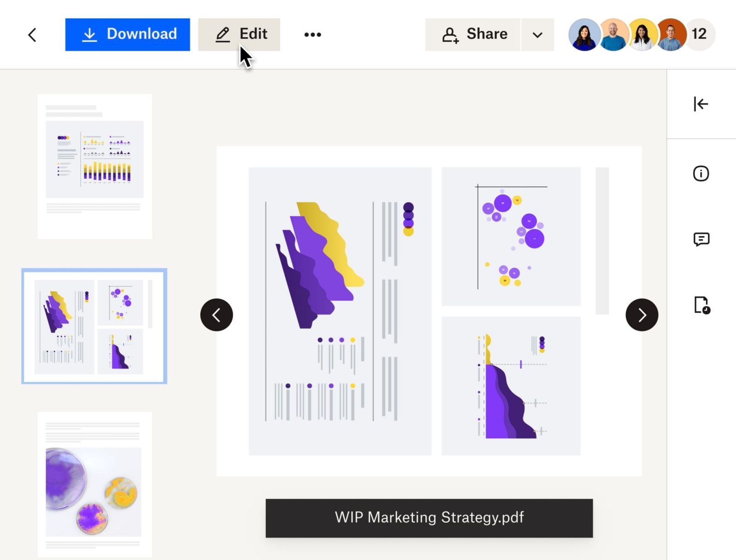Open the comments panel

(x=701, y=239)
